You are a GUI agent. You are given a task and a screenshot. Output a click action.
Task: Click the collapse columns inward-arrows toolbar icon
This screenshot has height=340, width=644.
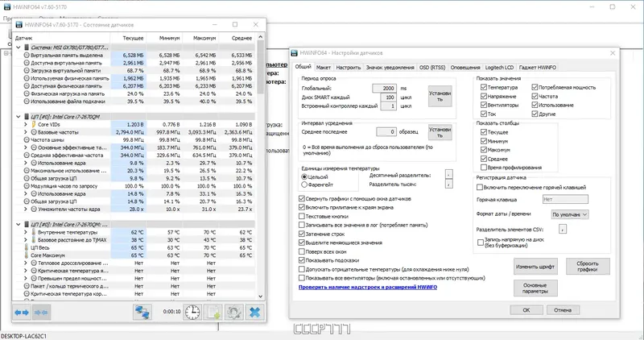point(41,313)
